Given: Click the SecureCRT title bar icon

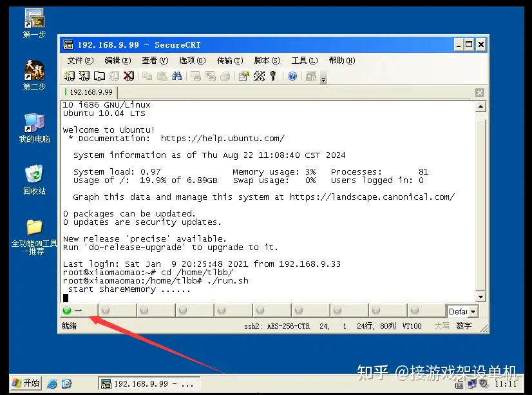Looking at the screenshot, I should point(68,44).
